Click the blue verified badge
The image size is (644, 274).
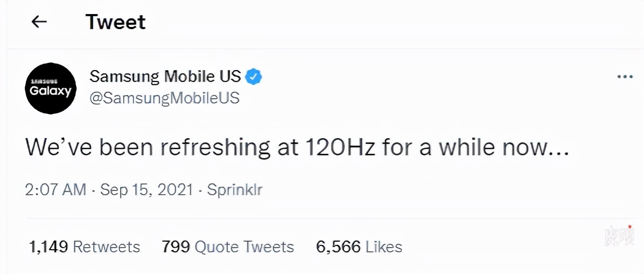[254, 77]
